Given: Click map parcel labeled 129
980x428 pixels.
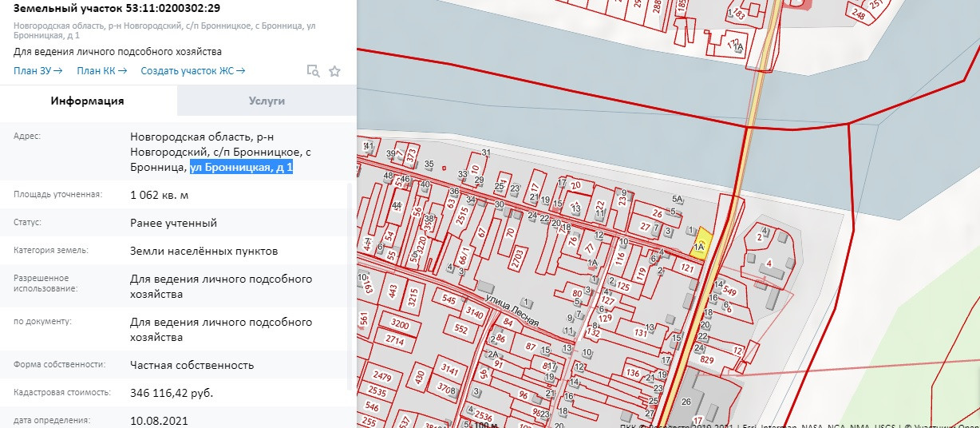Looking at the screenshot, I should click(605, 319).
